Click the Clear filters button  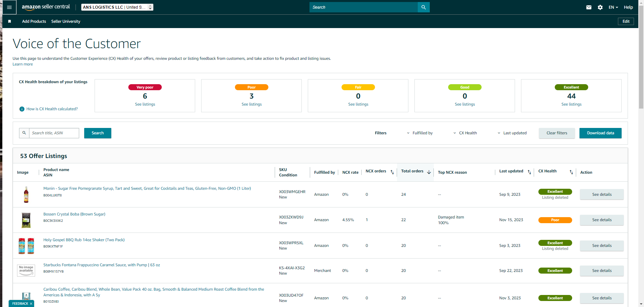tap(557, 133)
